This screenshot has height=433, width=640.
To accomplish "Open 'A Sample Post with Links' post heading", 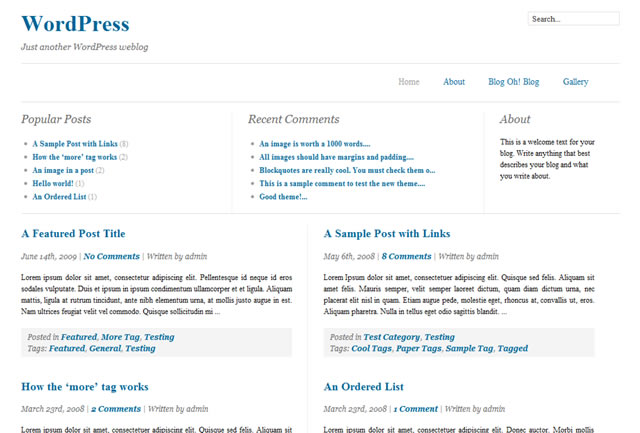I will [x=387, y=233].
